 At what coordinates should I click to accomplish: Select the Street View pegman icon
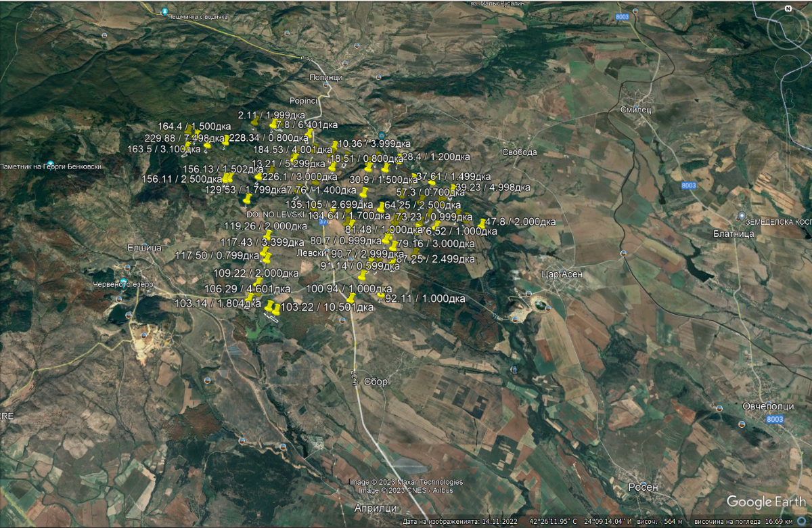click(x=790, y=100)
